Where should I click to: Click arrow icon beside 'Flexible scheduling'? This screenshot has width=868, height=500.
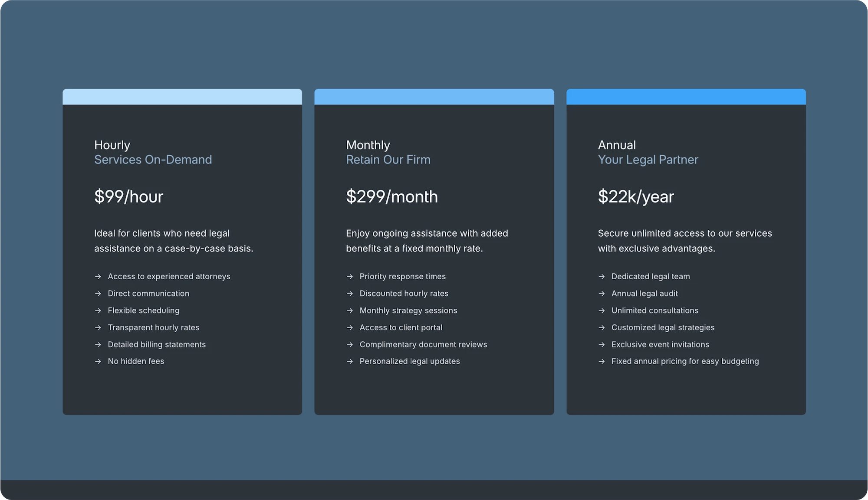tap(98, 310)
